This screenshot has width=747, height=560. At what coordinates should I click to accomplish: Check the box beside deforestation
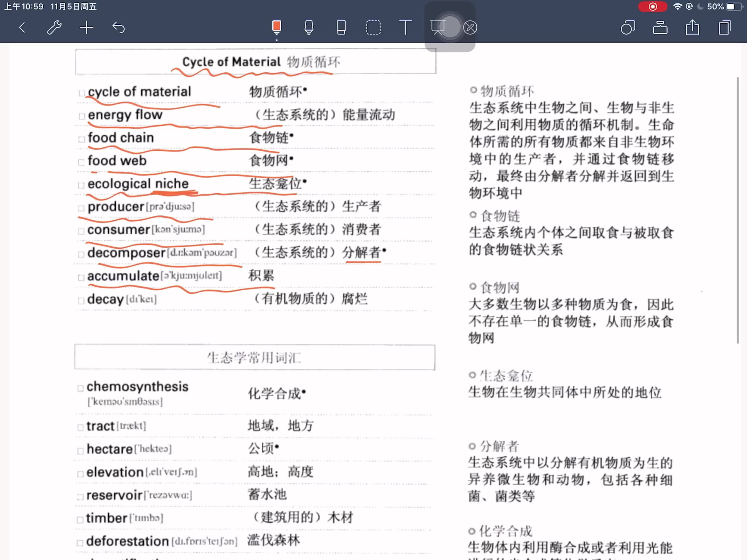(80, 543)
